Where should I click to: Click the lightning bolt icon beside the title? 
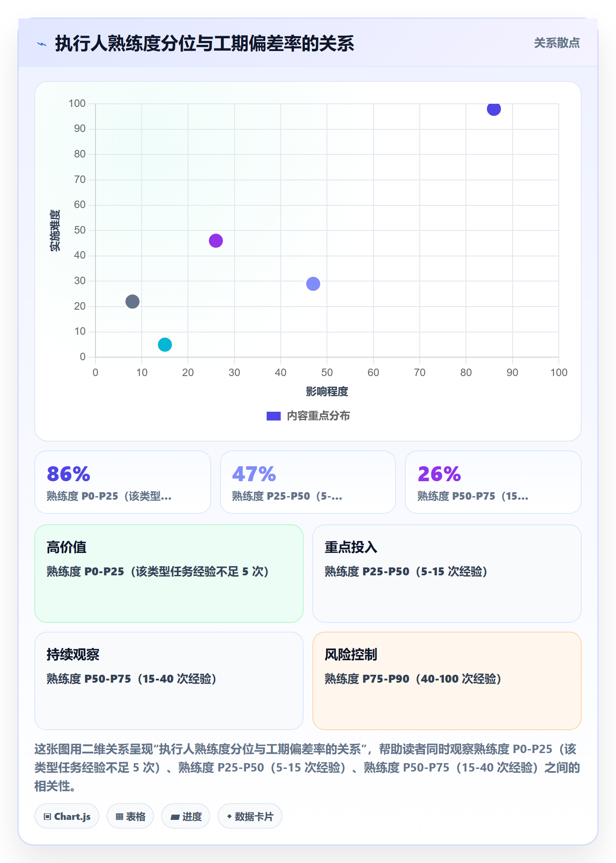point(42,44)
